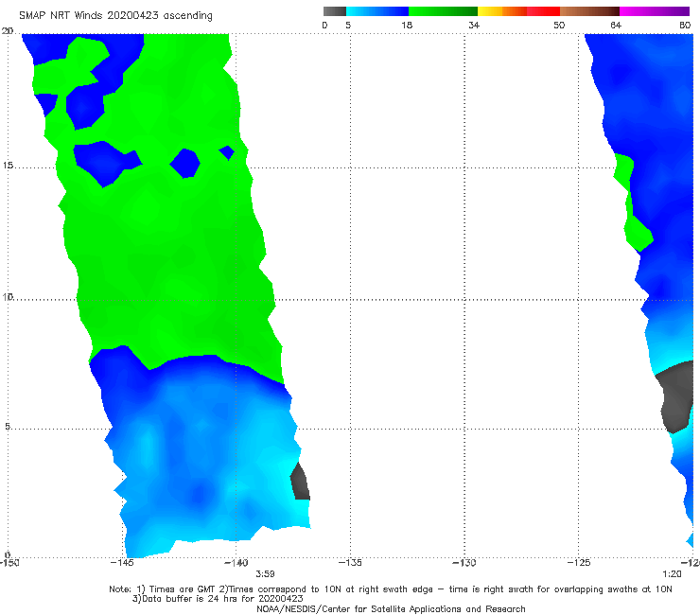Click swath time label '3:59'

265,574
